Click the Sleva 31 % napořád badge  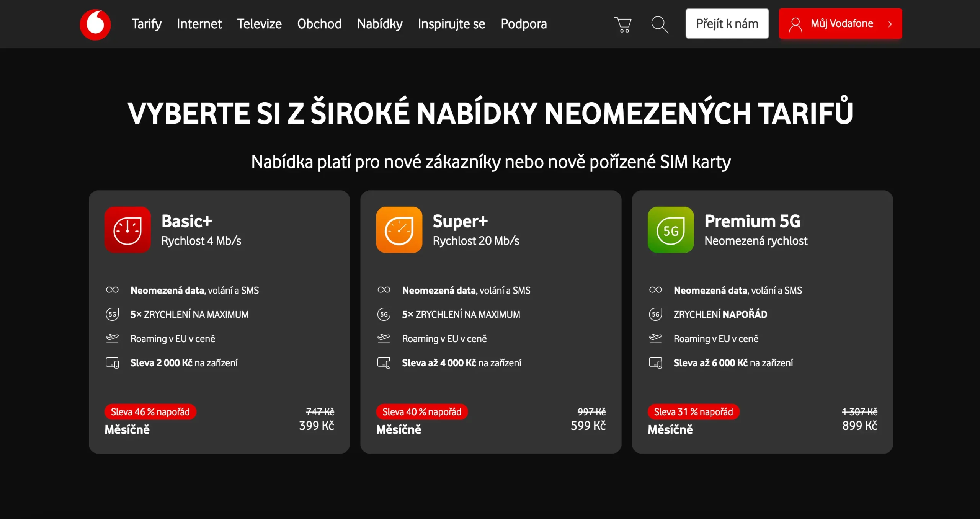click(693, 412)
